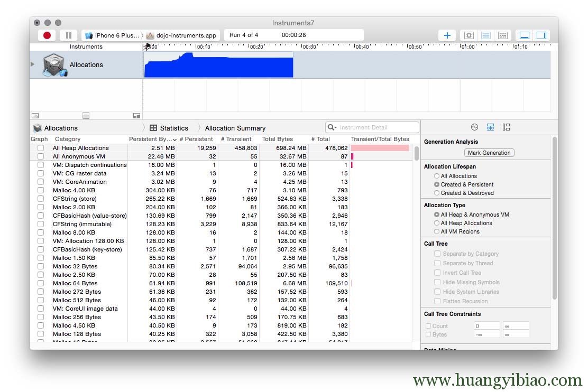Open the Allocations detail path item
Screen dimensions: 588x392
[x=56, y=128]
